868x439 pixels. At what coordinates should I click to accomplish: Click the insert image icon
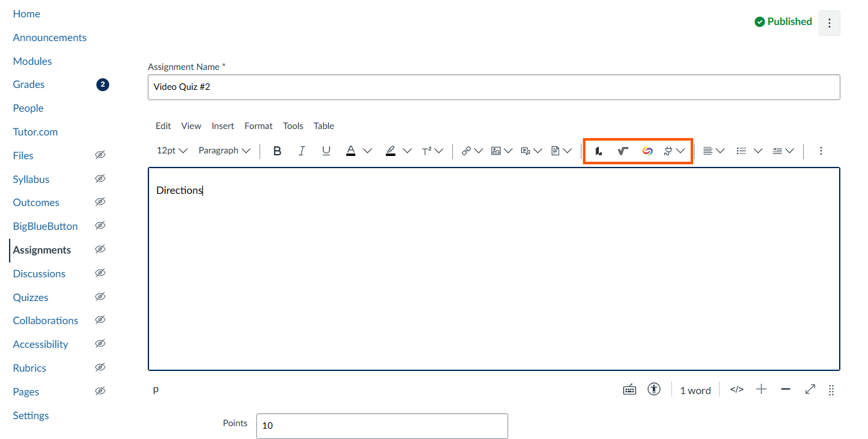click(496, 151)
